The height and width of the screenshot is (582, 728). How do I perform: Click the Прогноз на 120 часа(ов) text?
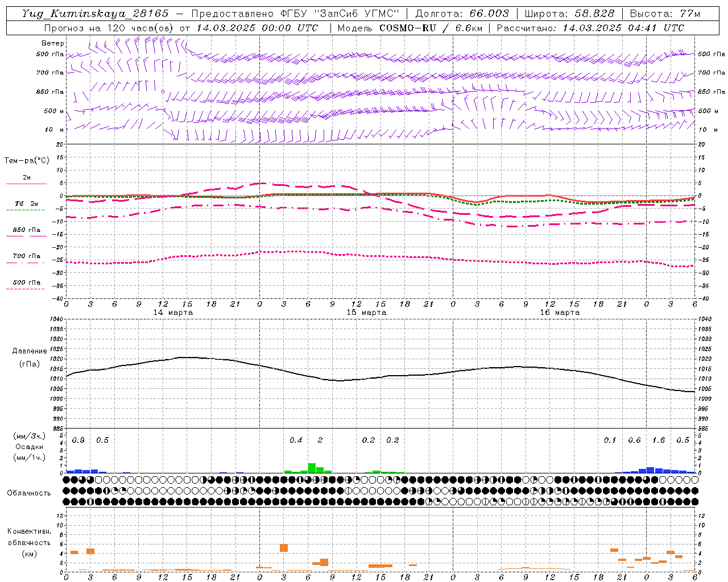point(109,28)
